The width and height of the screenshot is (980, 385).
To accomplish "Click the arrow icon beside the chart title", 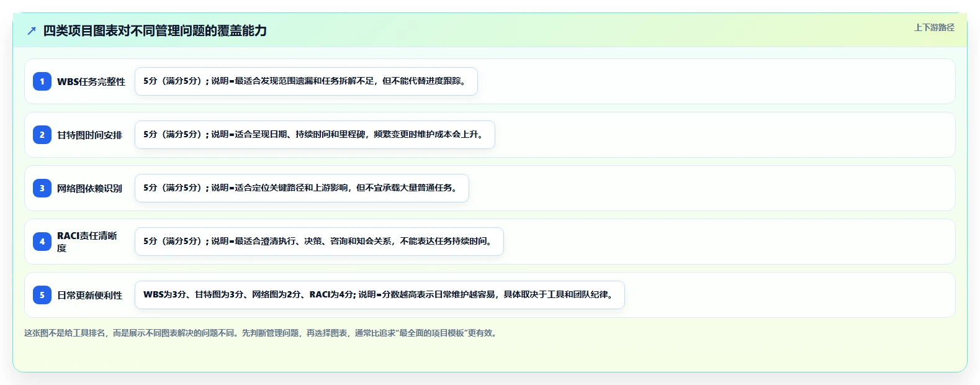I will click(x=32, y=30).
